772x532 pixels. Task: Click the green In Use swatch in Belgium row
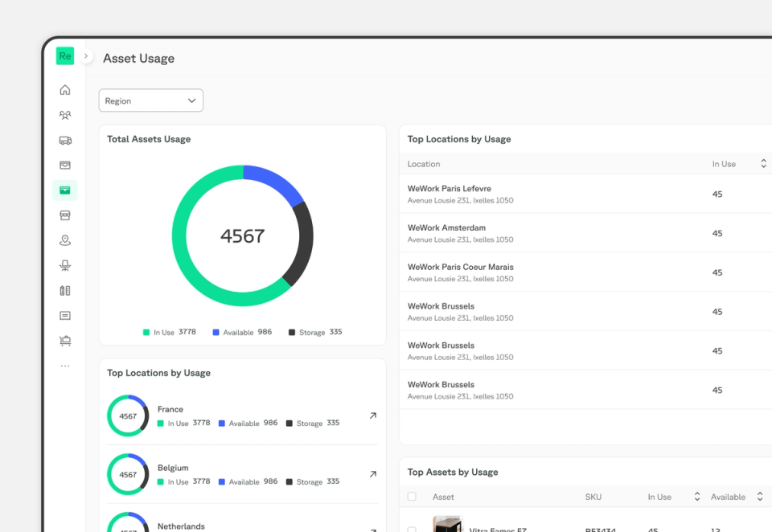[161, 482]
